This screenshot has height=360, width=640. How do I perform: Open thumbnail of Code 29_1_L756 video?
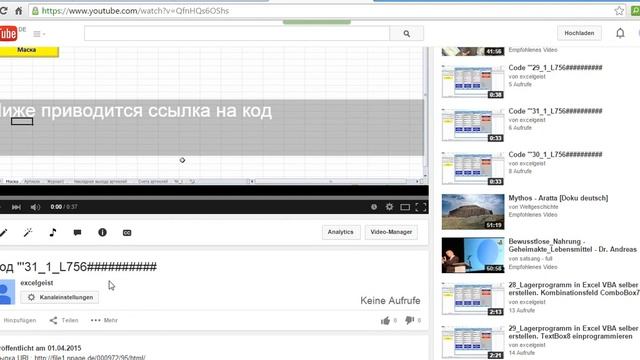tap(473, 82)
